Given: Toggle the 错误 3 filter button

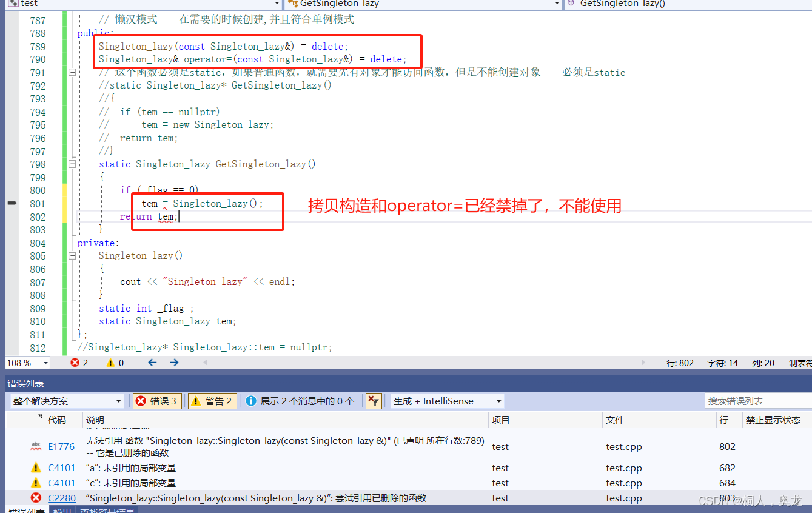Looking at the screenshot, I should pyautogui.click(x=157, y=401).
